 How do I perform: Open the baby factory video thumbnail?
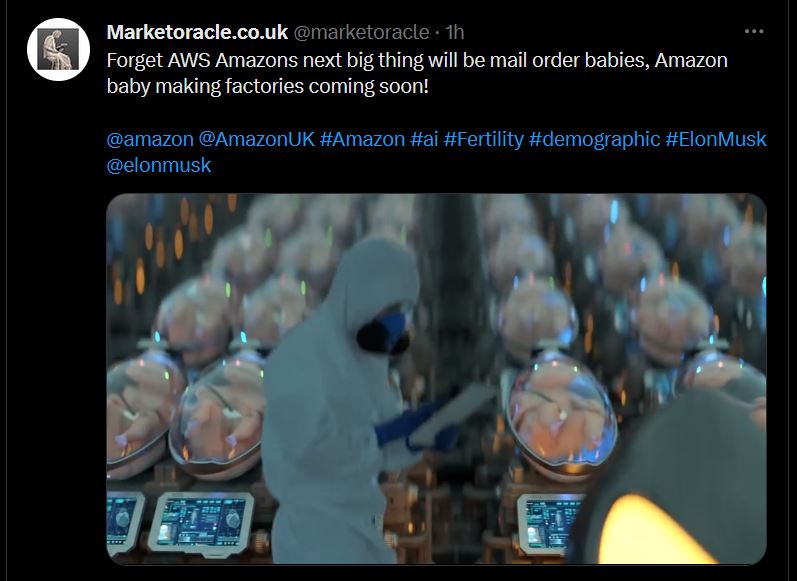[x=436, y=379]
